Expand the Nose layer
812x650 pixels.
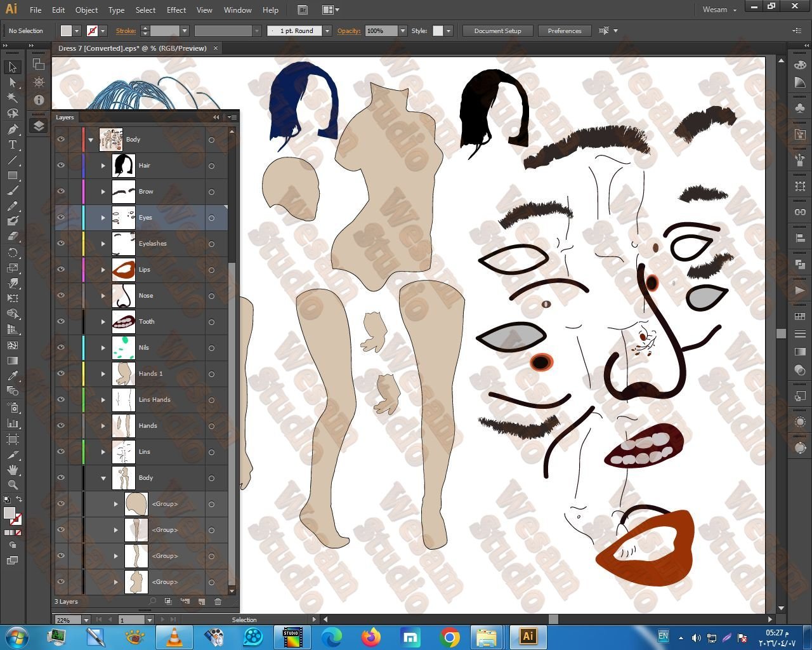pyautogui.click(x=103, y=296)
